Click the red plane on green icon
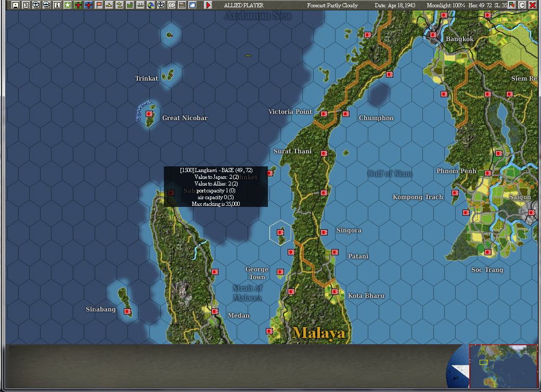This screenshot has width=541, height=392. pyautogui.click(x=78, y=5)
